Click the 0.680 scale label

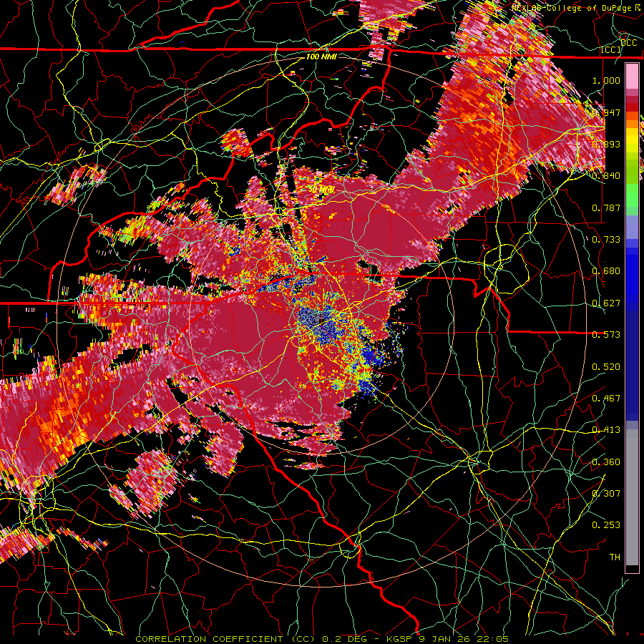pyautogui.click(x=606, y=271)
